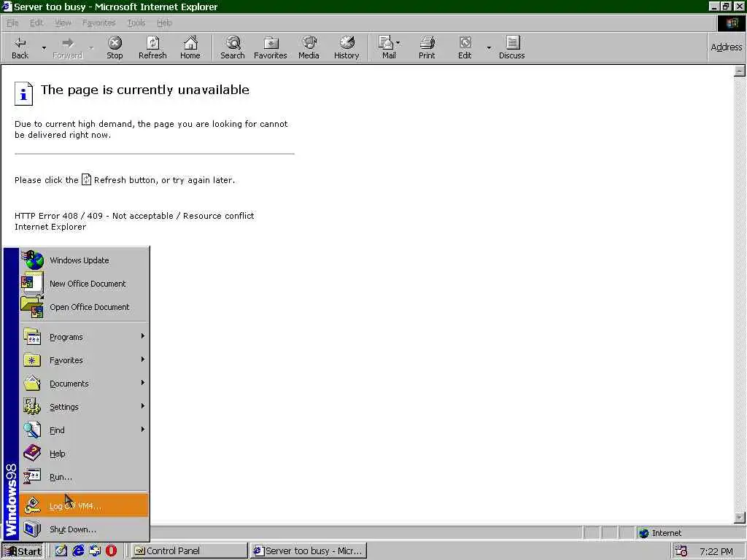747x560 pixels.
Task: Click the Mail toolbar icon
Action: (388, 47)
